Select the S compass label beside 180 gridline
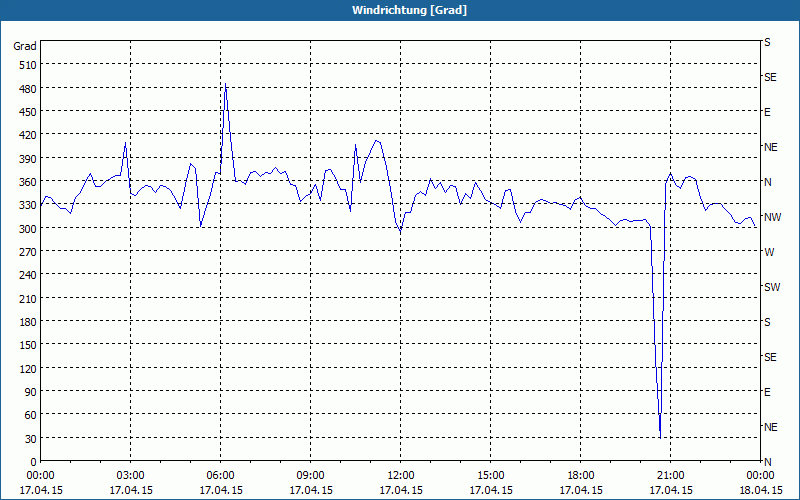 (767, 322)
